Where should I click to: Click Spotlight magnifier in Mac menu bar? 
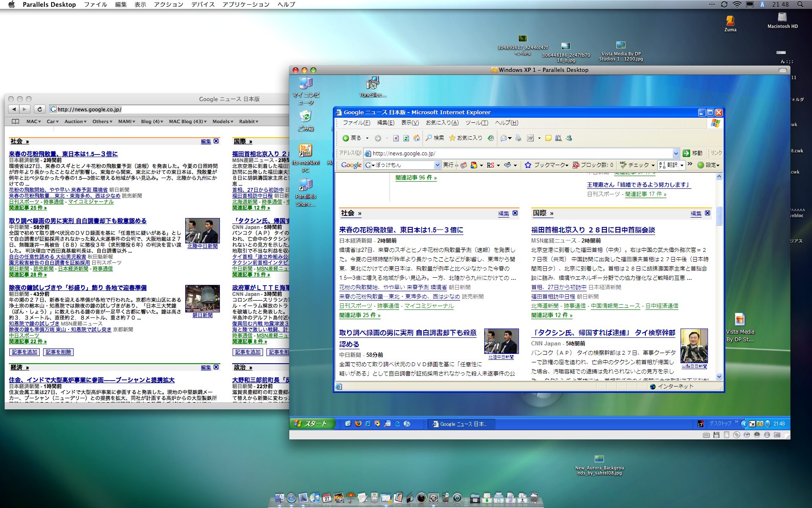pos(800,4)
